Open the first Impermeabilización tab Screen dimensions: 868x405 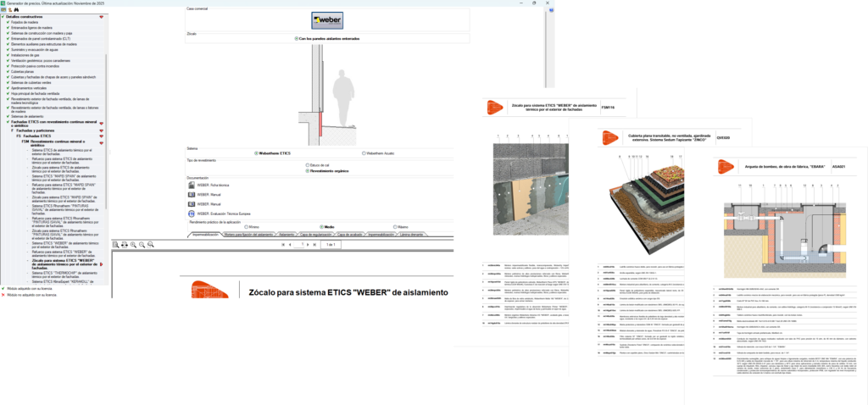[205, 235]
